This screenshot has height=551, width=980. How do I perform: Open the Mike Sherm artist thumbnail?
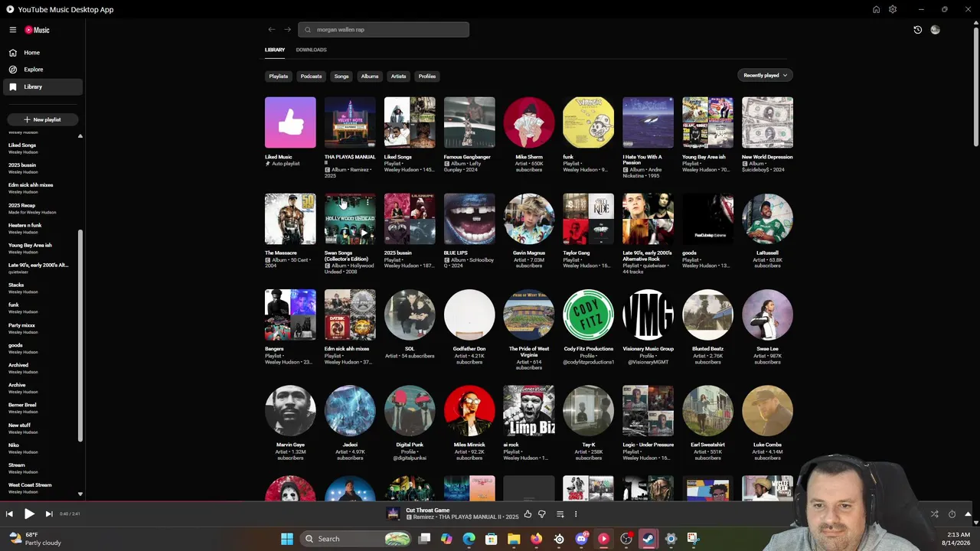pyautogui.click(x=529, y=122)
